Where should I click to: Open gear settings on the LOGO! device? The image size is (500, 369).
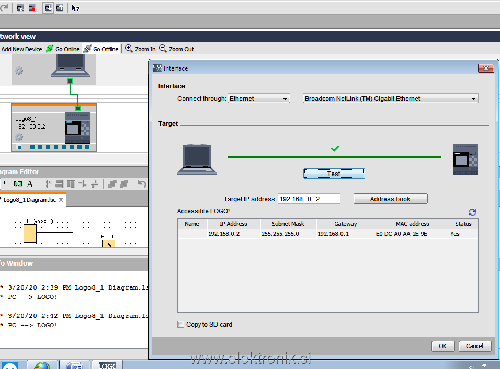click(19, 137)
